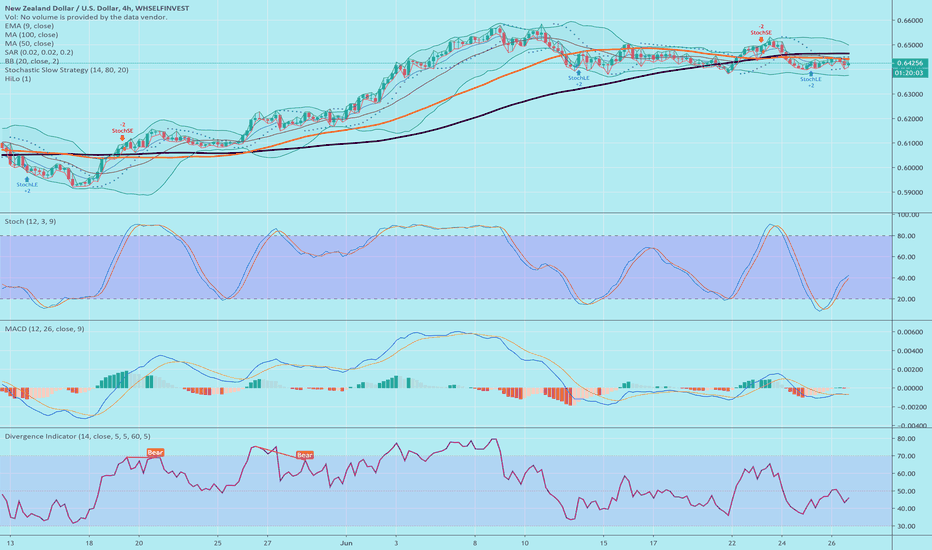Screen dimensions: 932x550
Task: Click the 0.00600 level on the MACD axis
Action: pos(910,332)
